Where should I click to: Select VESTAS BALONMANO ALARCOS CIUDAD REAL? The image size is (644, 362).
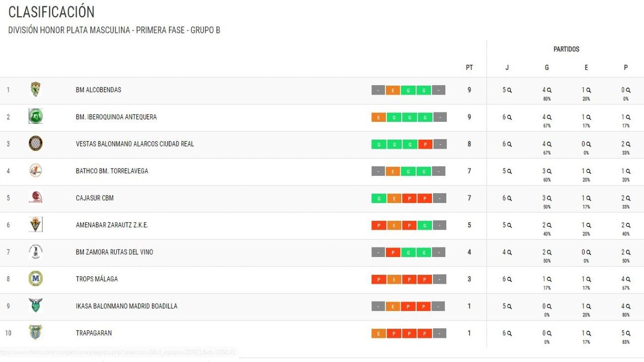pos(134,144)
